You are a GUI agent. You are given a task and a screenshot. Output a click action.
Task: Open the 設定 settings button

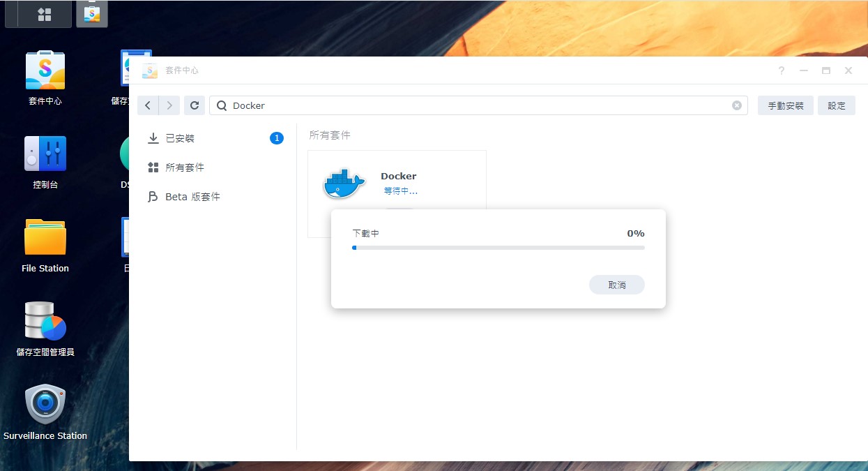point(836,105)
